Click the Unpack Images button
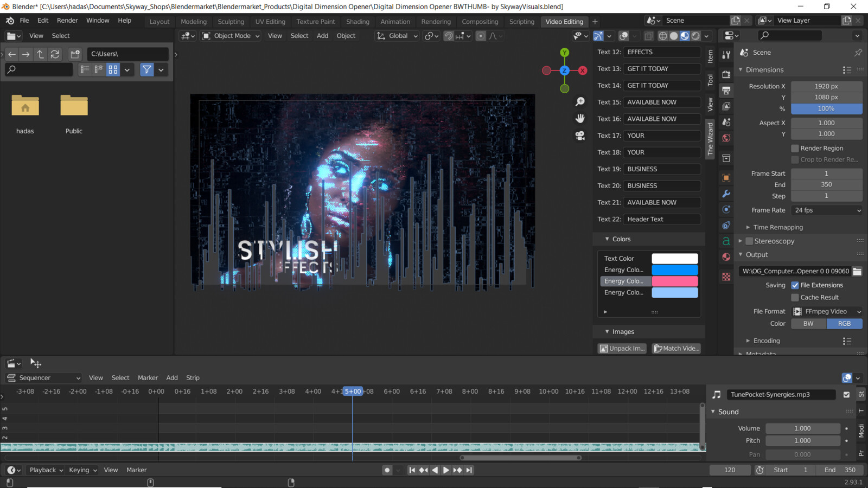This screenshot has height=488, width=868. [622, 348]
